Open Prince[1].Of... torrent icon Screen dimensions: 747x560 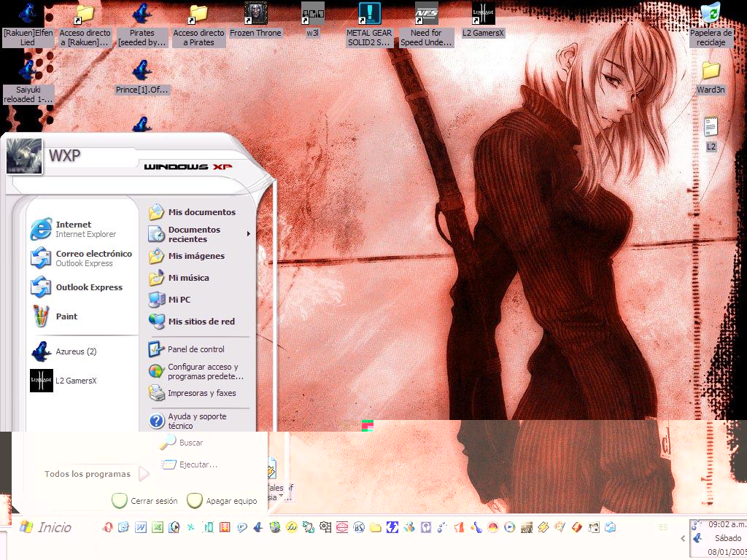(x=142, y=77)
